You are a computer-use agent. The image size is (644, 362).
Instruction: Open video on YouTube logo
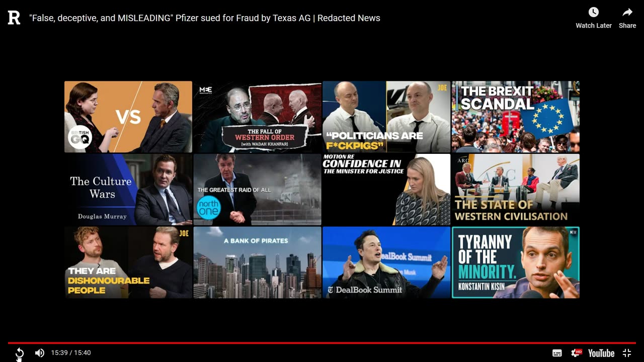601,353
